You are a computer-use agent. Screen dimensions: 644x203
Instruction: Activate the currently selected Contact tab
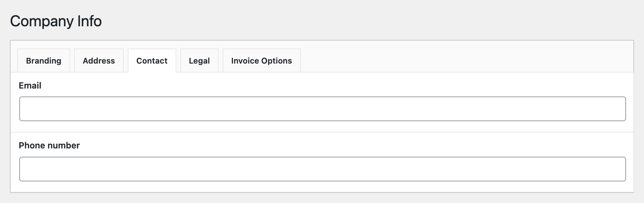(152, 61)
